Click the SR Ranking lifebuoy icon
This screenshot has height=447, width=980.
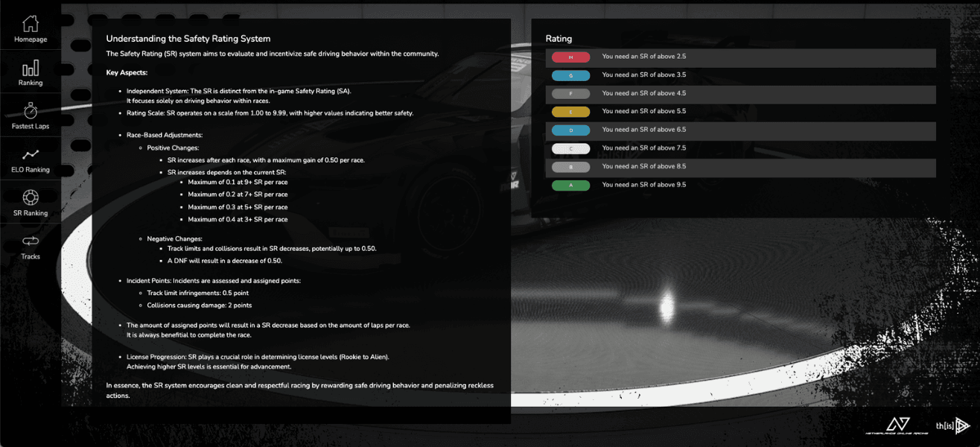31,198
